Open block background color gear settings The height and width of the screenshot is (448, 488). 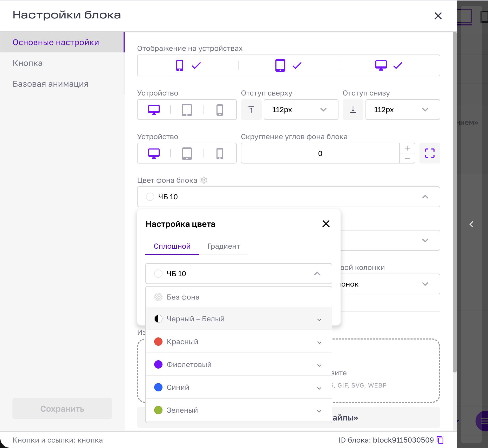coord(204,180)
